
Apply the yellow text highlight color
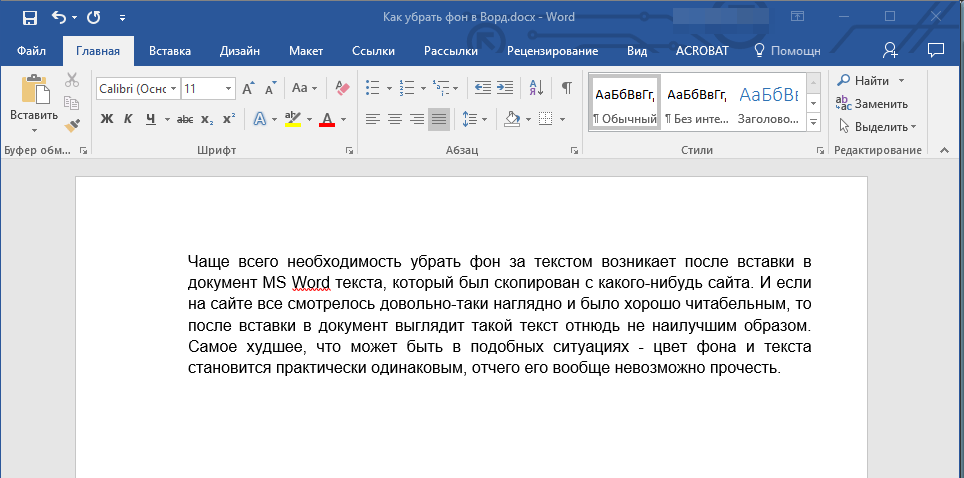point(292,119)
